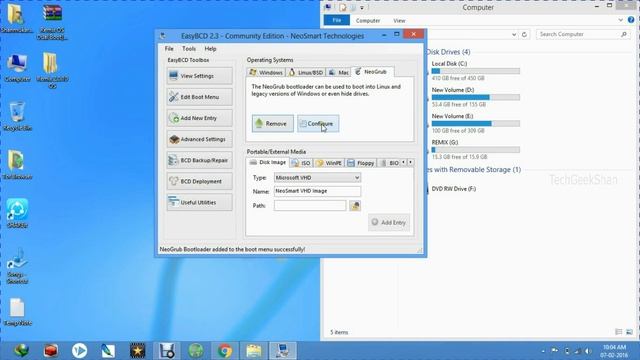Refresh the Computer window address bar
The width and height of the screenshot is (640, 360).
click(x=524, y=35)
